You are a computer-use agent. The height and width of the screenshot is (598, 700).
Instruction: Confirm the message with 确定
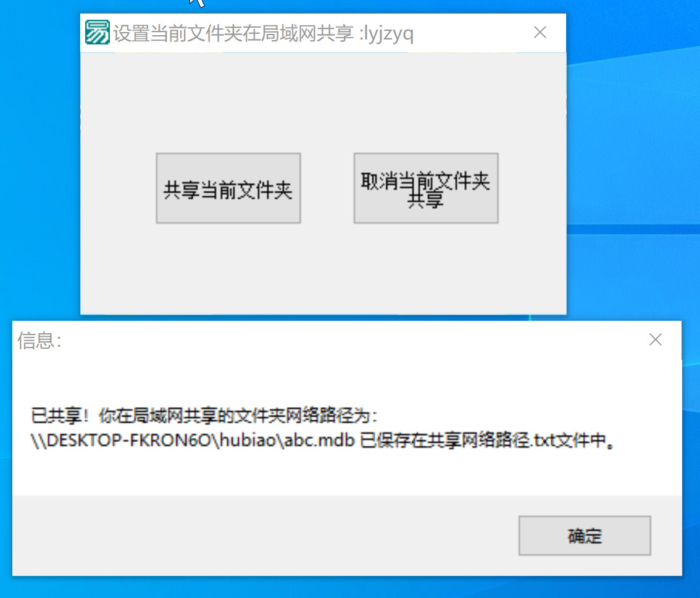click(585, 536)
